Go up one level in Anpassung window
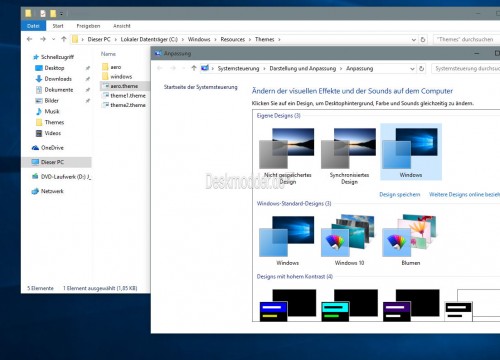This screenshot has width=500, height=360. [x=194, y=68]
